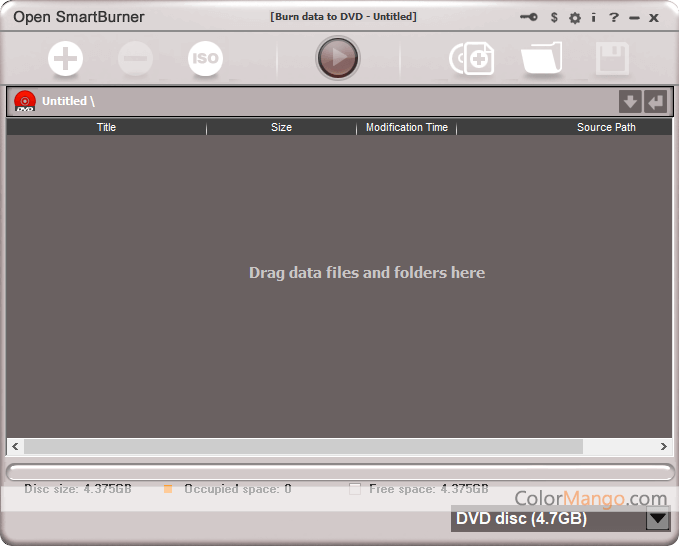
Task: Click the Untitled \ path text
Action: tap(68, 101)
